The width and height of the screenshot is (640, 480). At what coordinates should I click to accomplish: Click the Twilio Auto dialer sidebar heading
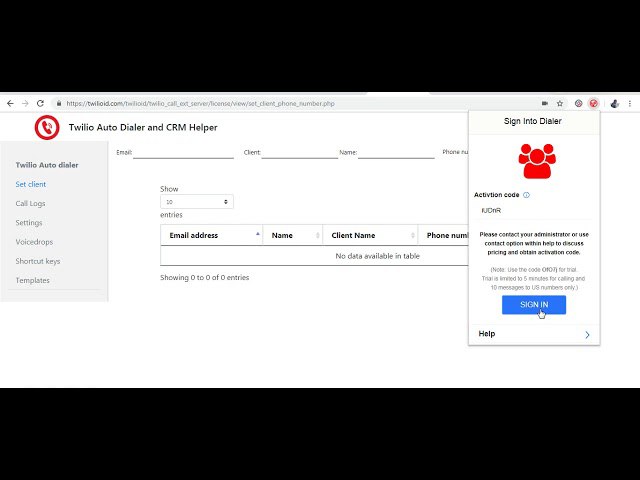coord(47,165)
